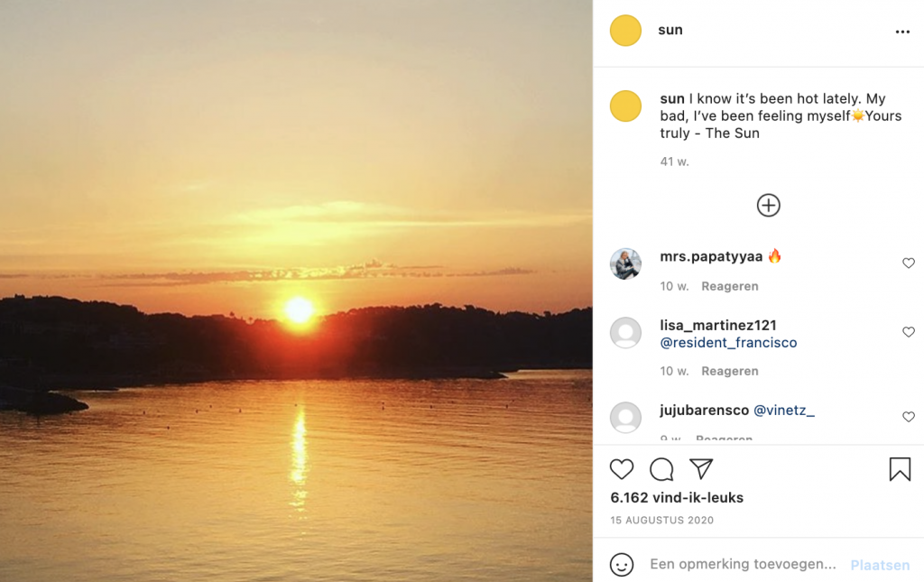Click the sunset photo
The height and width of the screenshot is (582, 924).
point(296,291)
